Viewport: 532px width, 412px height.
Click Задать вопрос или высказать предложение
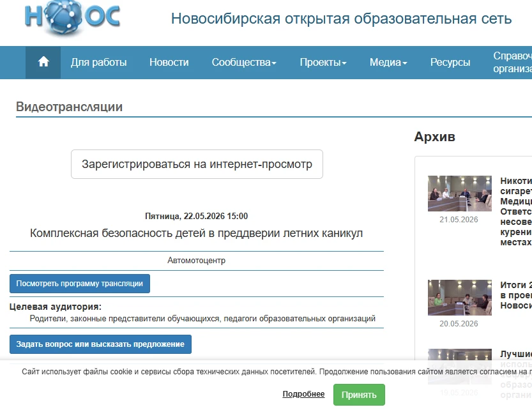(100, 344)
